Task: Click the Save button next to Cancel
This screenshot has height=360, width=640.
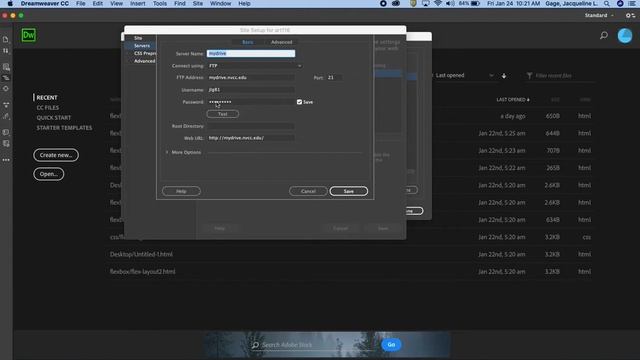Action: pyautogui.click(x=349, y=191)
